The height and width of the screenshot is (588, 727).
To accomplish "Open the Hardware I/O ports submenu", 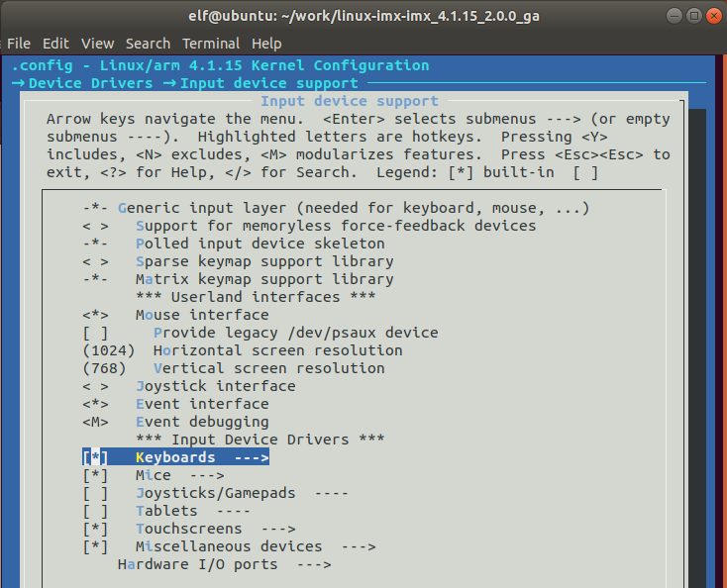I will (224, 564).
